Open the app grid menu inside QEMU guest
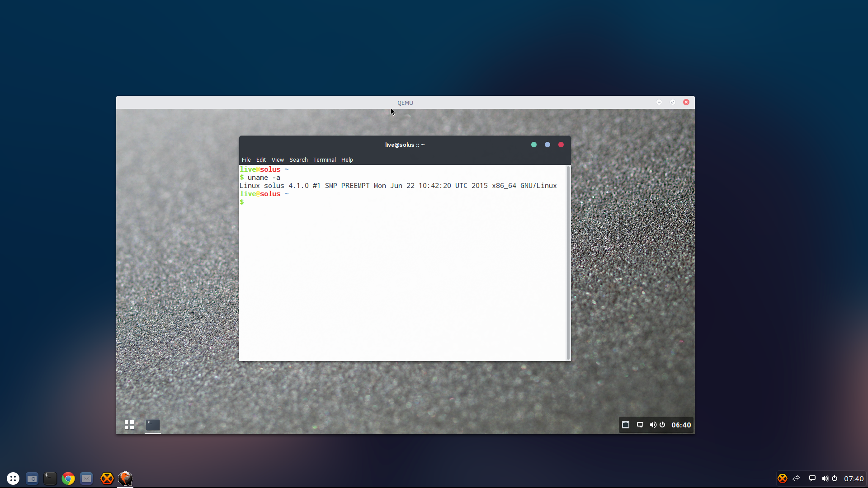Image resolution: width=868 pixels, height=488 pixels. pyautogui.click(x=129, y=425)
